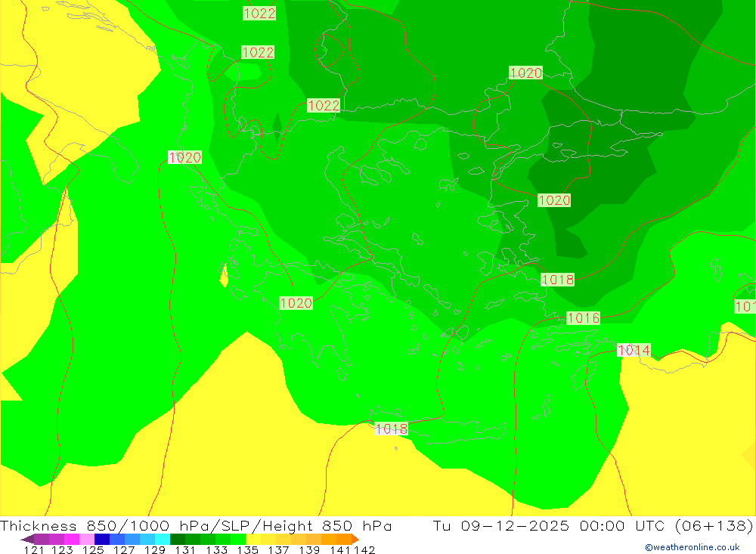Select the 1020 label nearest the Black Sea coast
Image resolution: width=756 pixels, height=554 pixels.
coord(525,73)
